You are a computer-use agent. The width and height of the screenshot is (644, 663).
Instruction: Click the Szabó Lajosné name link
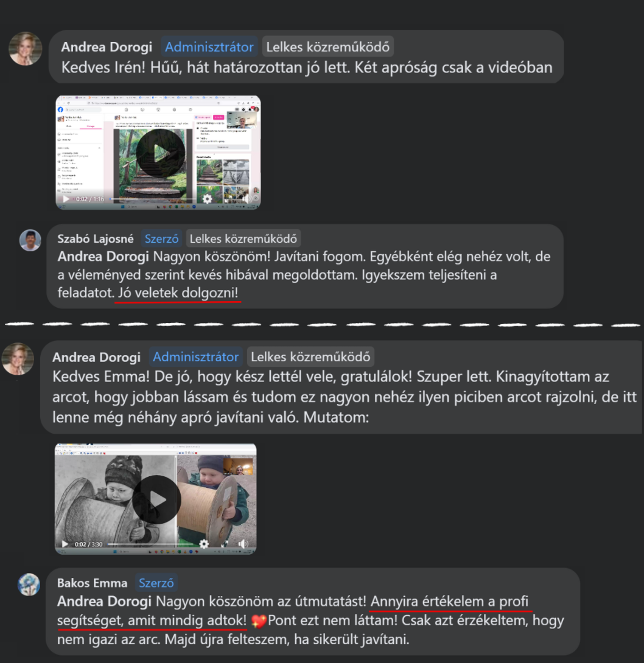pos(96,239)
